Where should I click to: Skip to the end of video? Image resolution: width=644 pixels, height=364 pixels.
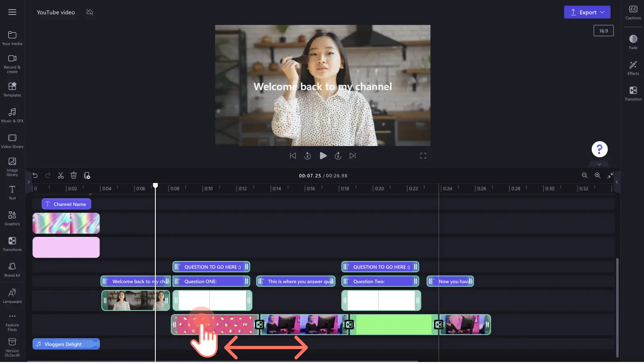coord(353,156)
